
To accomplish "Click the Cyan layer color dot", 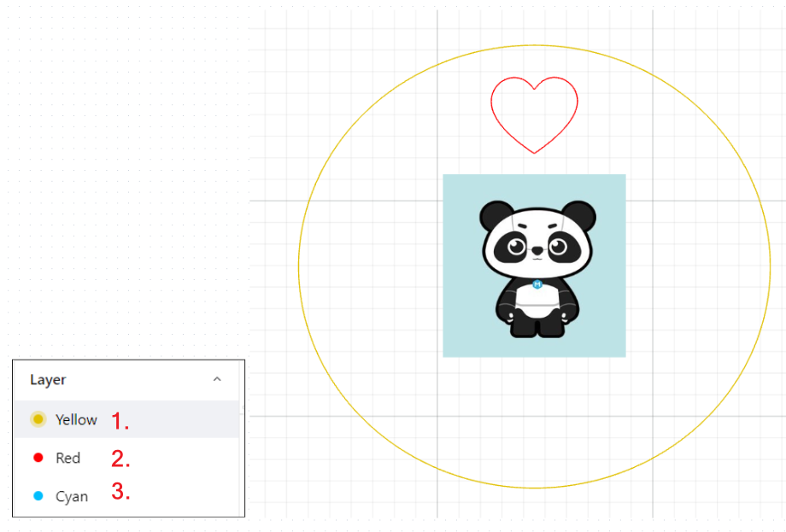I will pos(38,496).
